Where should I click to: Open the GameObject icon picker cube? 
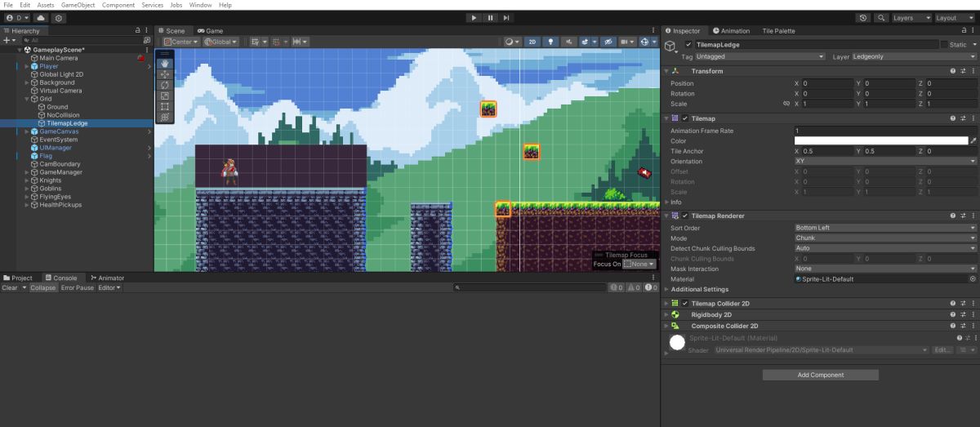(671, 47)
